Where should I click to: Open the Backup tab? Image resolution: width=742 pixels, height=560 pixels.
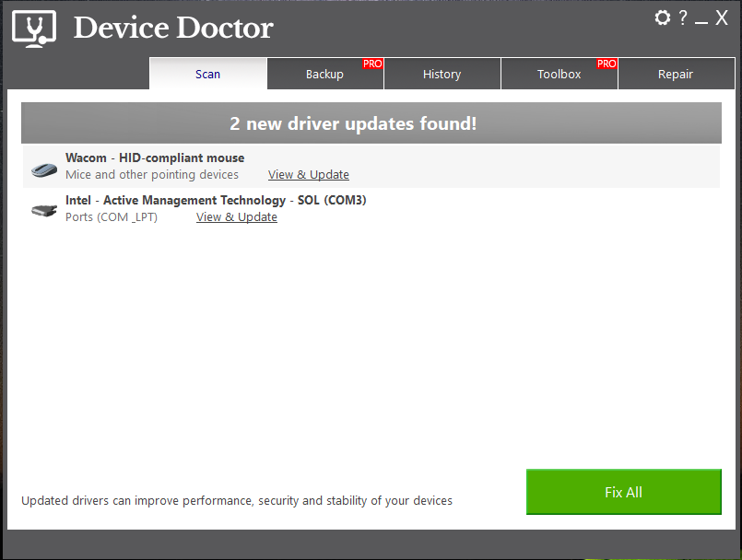point(325,74)
